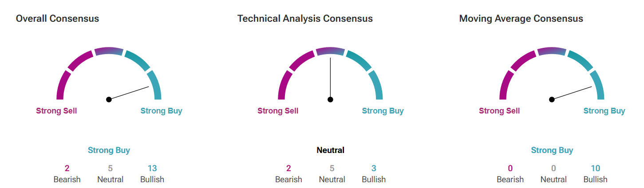
Task: Select Strong Buy label under Moving Average gauge
Action: [x=604, y=111]
